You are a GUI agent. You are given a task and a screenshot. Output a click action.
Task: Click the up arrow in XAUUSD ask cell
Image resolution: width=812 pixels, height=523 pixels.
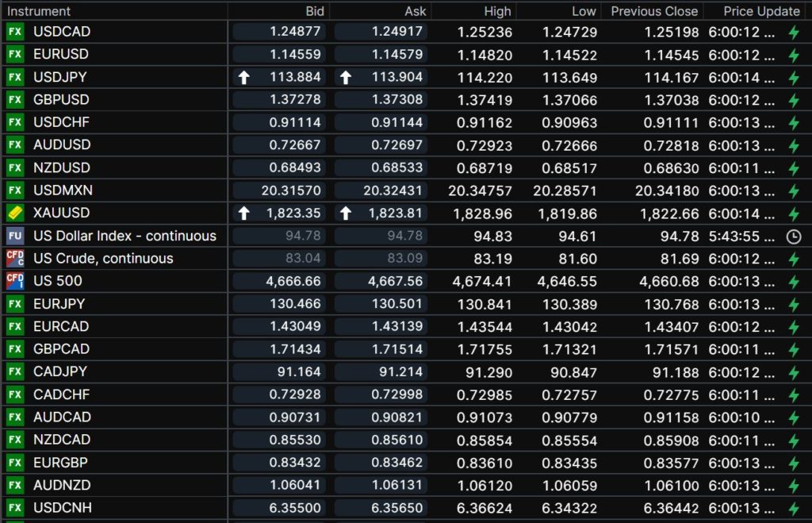pyautogui.click(x=346, y=213)
